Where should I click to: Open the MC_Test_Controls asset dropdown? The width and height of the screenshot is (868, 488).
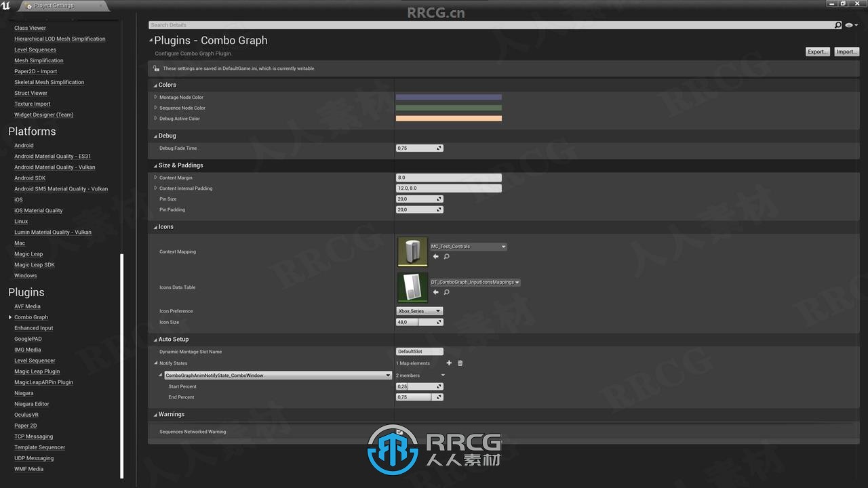[x=468, y=247]
